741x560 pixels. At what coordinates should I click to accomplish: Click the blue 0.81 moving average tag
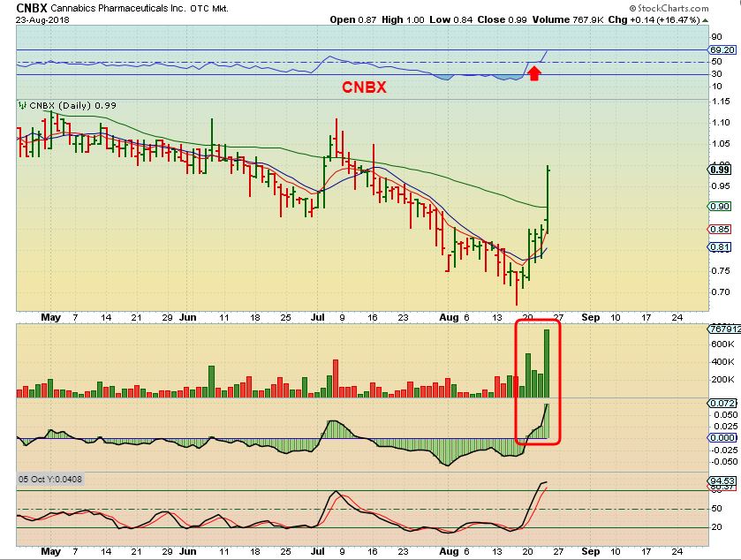[720, 247]
